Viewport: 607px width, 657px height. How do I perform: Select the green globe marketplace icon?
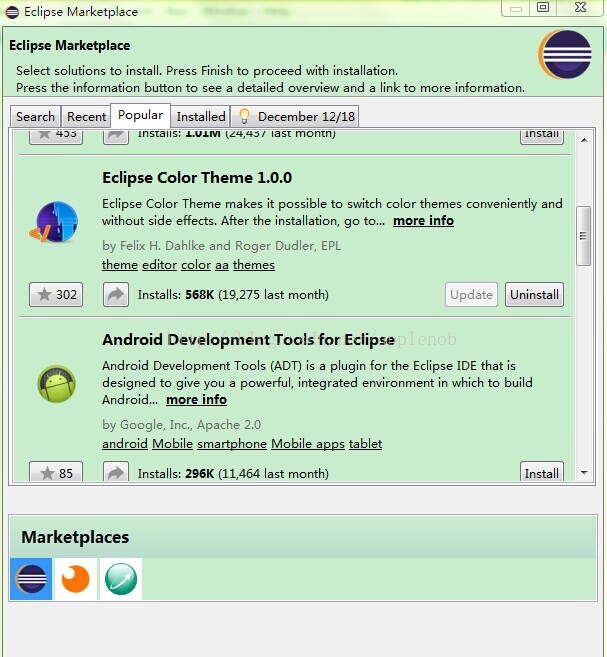(x=121, y=579)
